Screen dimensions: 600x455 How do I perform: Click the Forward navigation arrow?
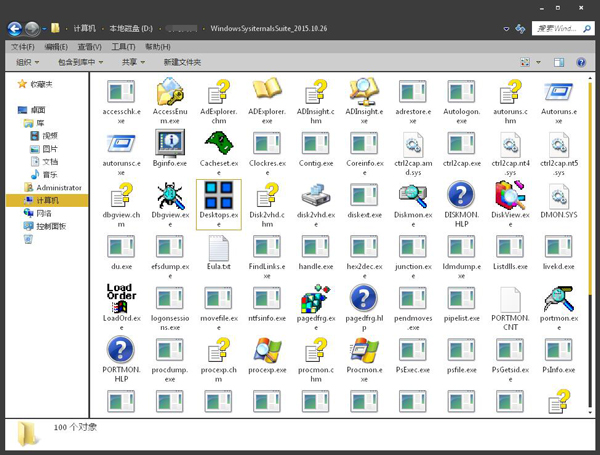32,29
